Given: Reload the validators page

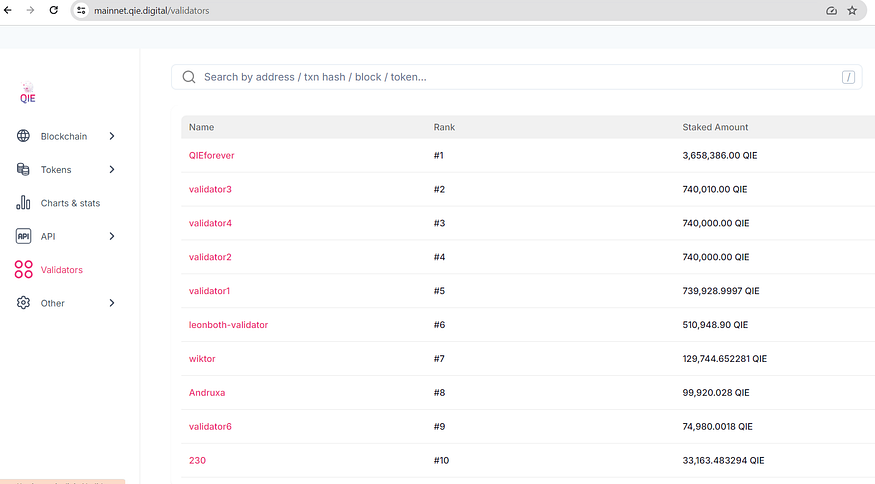Looking at the screenshot, I should (54, 10).
